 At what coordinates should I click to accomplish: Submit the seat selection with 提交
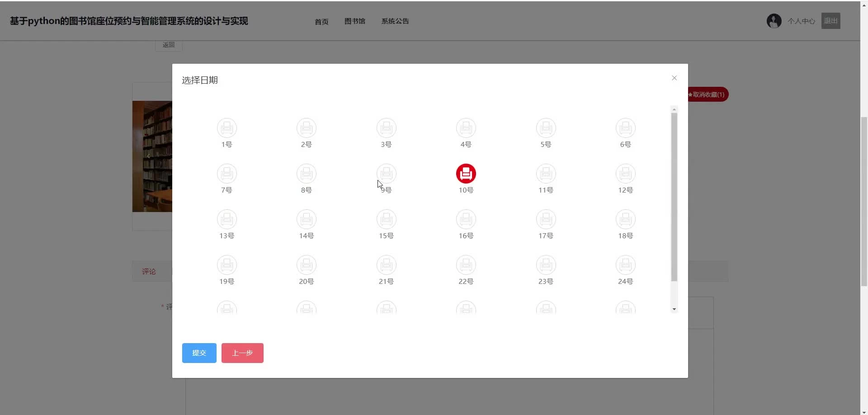(x=199, y=353)
